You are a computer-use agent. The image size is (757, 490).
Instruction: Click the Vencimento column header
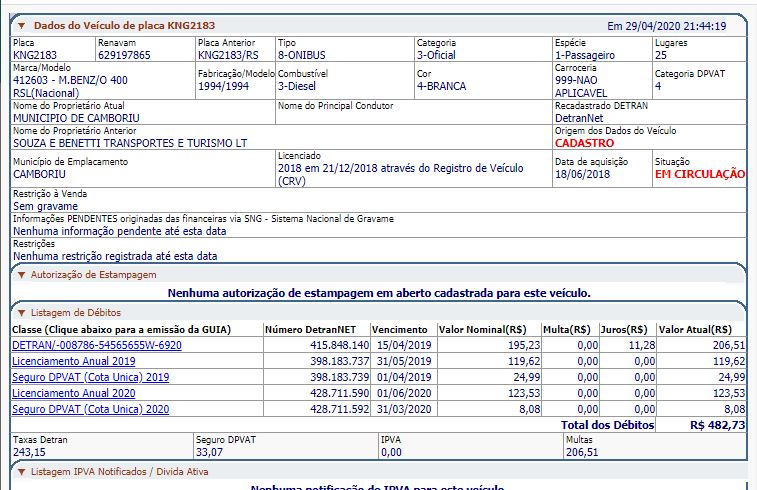pos(400,330)
